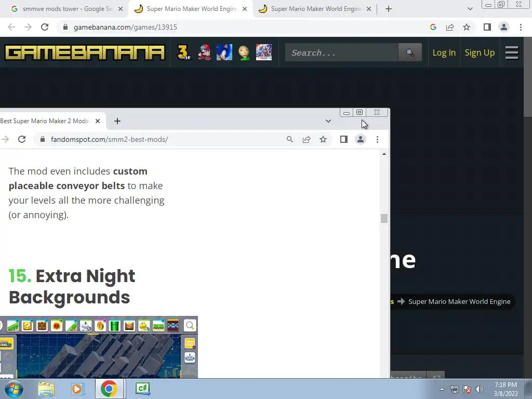Viewport: 532px width, 399px height.
Task: Click the Chrome taskbar icon
Action: point(109,389)
